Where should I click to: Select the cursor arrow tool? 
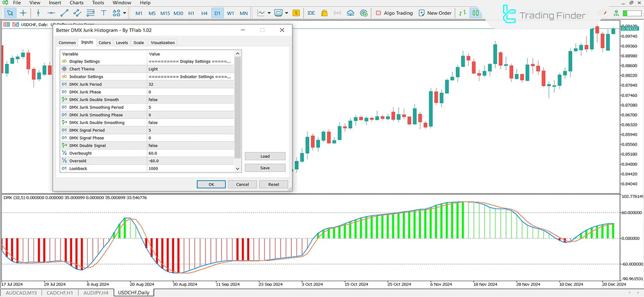(x=10, y=13)
